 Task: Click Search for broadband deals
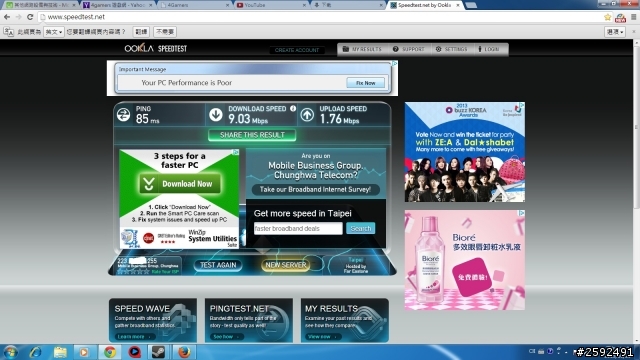click(360, 228)
